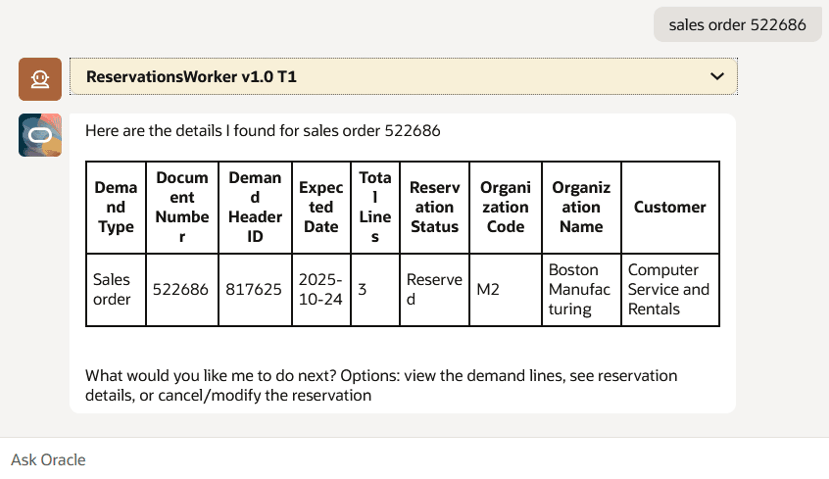Click the 'Sales order' table cell

click(x=116, y=289)
